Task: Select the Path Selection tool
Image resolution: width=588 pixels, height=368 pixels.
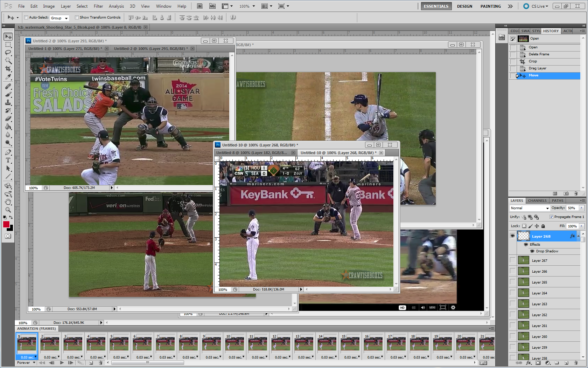Action: 8,168
